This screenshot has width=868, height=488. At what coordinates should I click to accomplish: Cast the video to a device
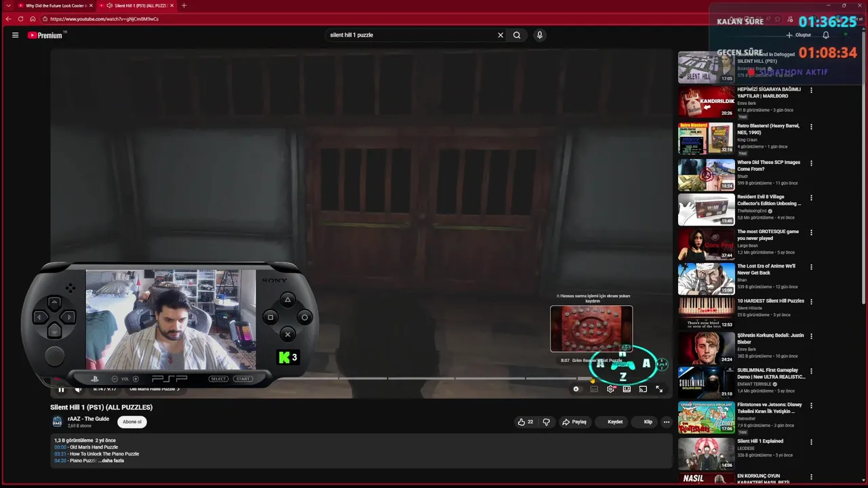(643, 389)
